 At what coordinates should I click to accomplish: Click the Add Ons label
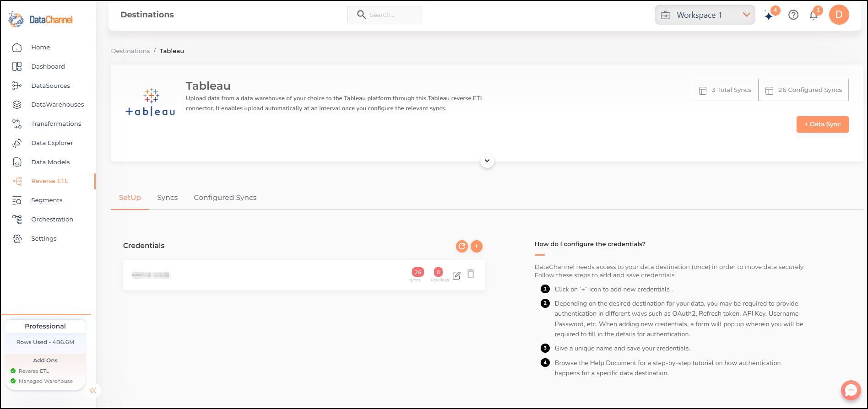[45, 361]
